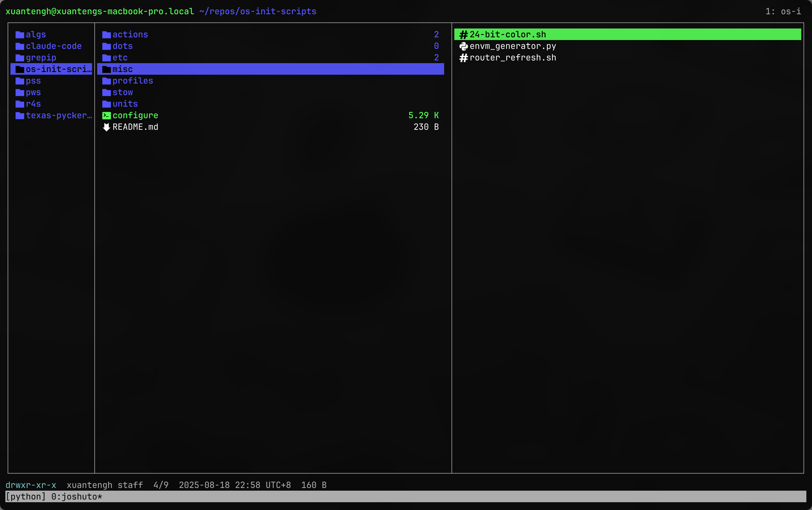The height and width of the screenshot is (510, 812).
Task: Select the units folder name
Action: [125, 104]
